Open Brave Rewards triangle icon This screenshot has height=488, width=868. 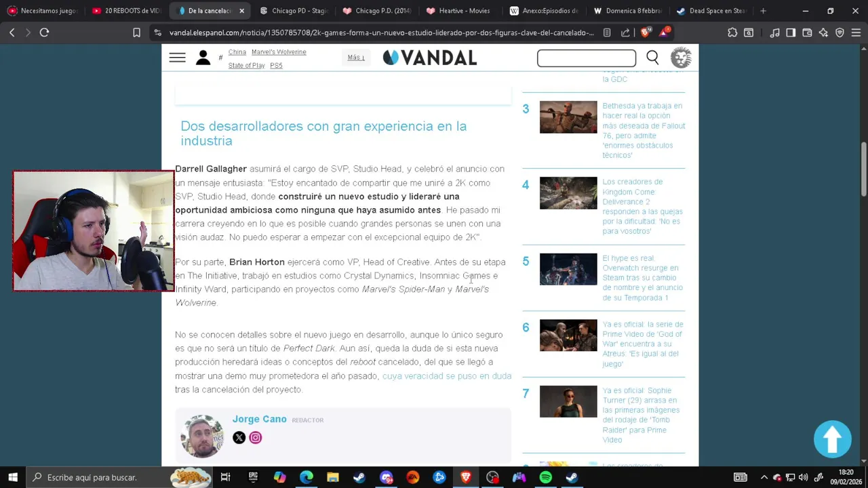[664, 32]
